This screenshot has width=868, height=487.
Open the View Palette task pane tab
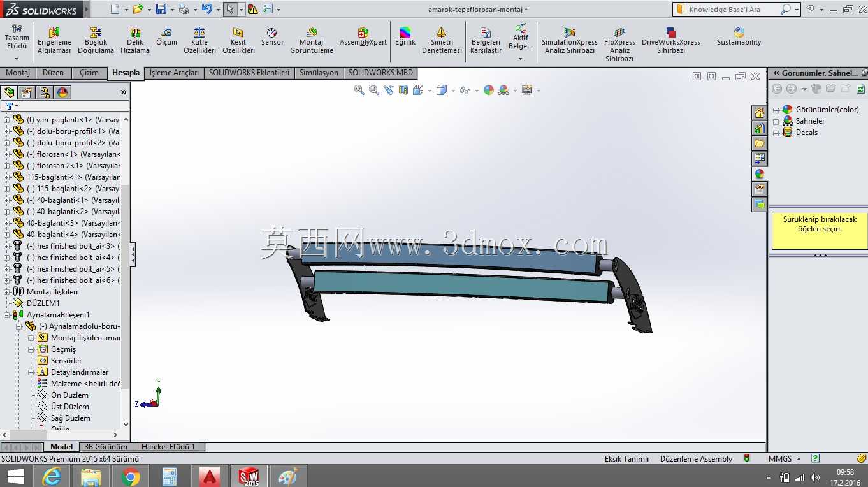click(759, 159)
